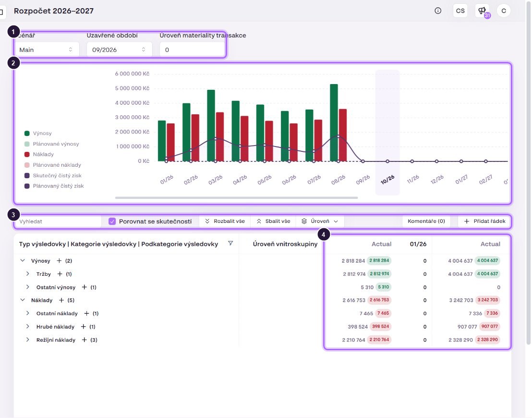
Task: Click the plus icon beside Režijní náklady
Action: click(x=84, y=340)
